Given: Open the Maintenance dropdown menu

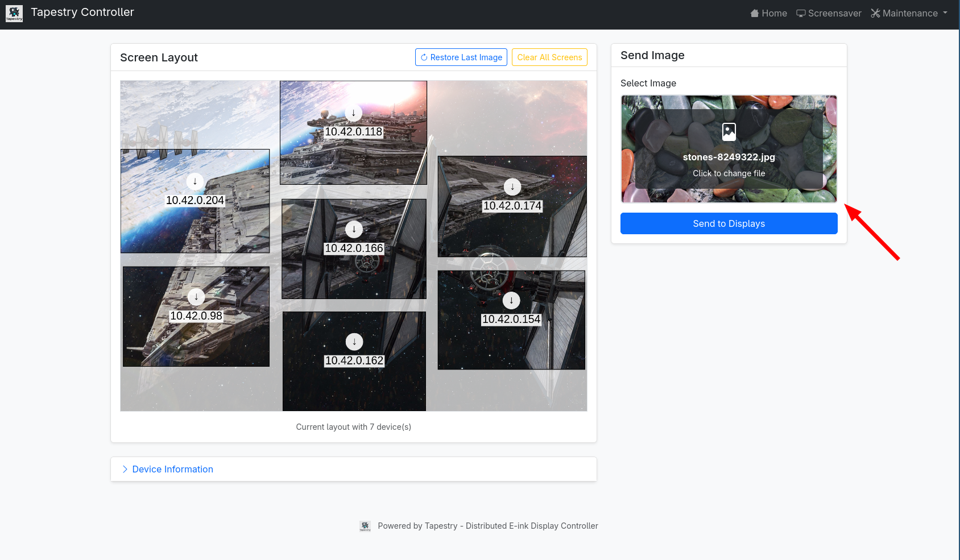Looking at the screenshot, I should pos(909,13).
